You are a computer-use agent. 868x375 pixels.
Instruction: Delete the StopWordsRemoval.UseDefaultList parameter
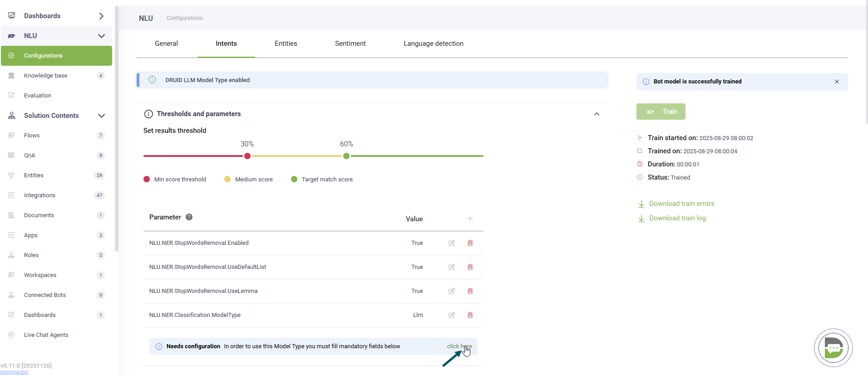click(470, 267)
